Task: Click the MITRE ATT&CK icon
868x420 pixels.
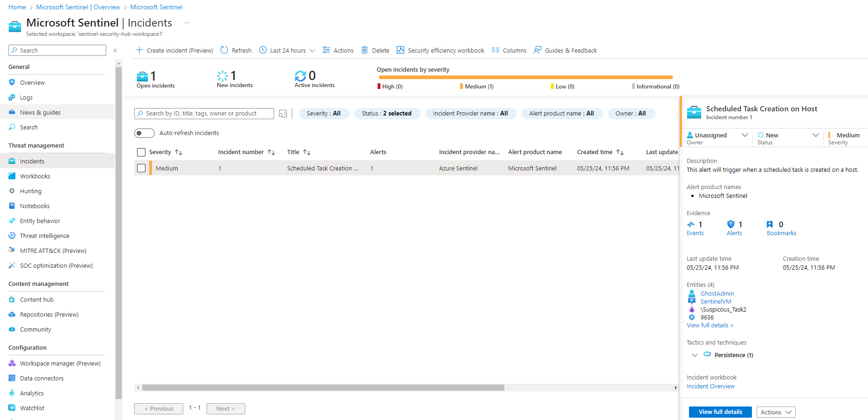Action: click(12, 251)
